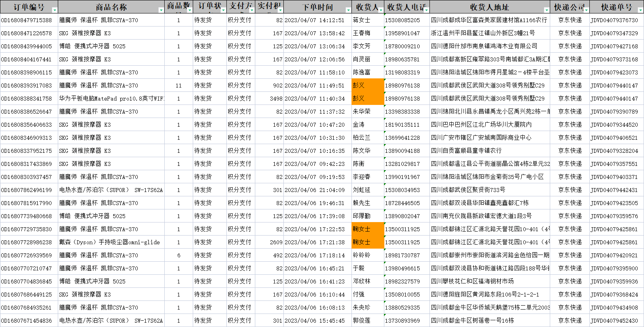Click address cell 四川德阳什邡市南泉镇鸿海木业有限公司
Image resolution: width=644 pixels, height=327 pixels.
tap(490, 46)
